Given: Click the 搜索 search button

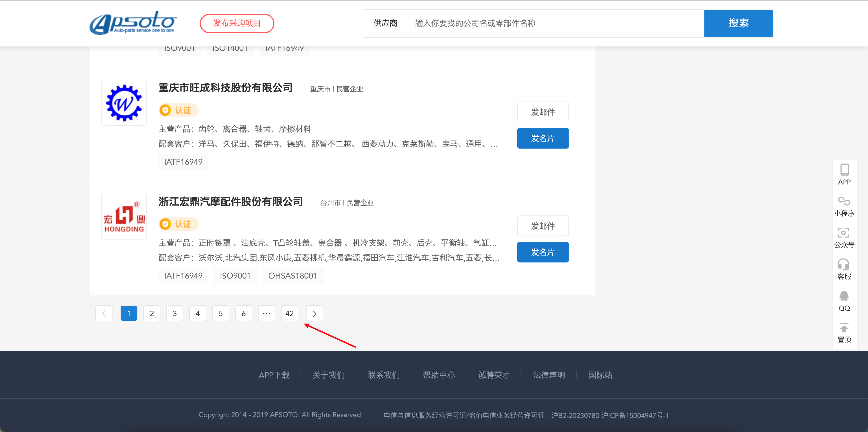Looking at the screenshot, I should 739,23.
